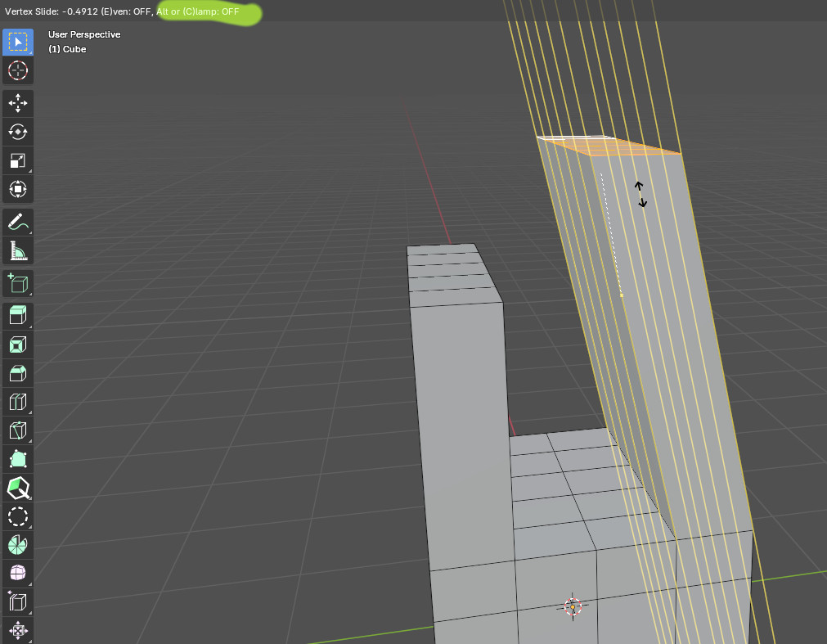Click the Add Cube tool
Screen dimensions: 827x644
[x=18, y=284]
